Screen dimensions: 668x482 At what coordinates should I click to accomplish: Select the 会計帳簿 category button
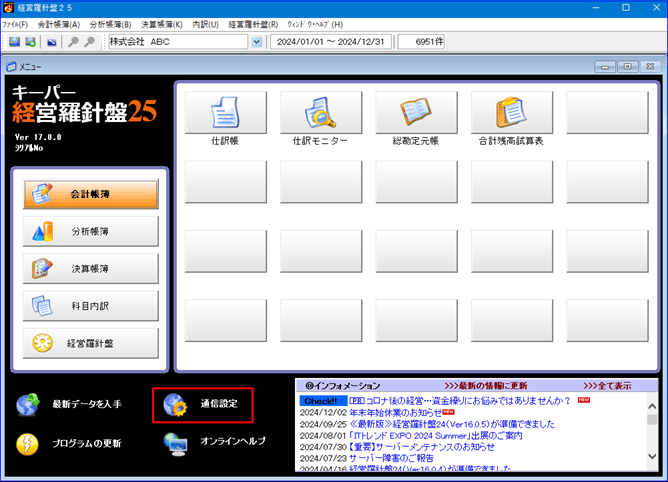[x=91, y=194]
